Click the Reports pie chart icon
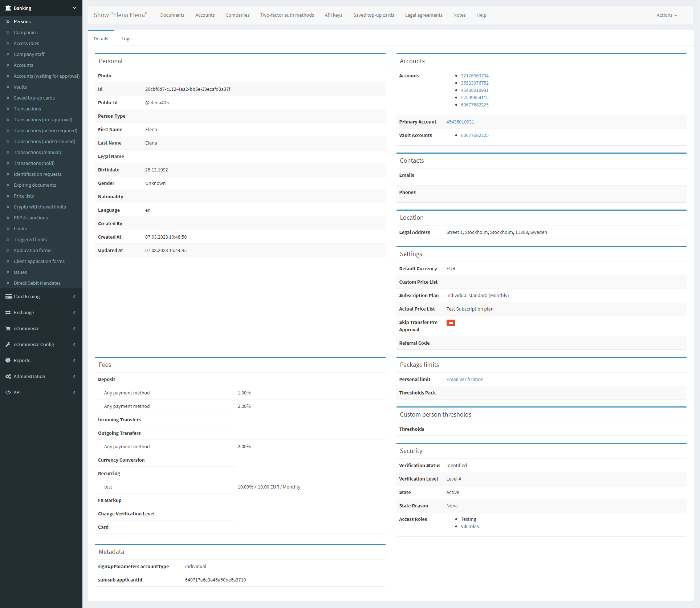The height and width of the screenshot is (608, 700). pyautogui.click(x=8, y=360)
